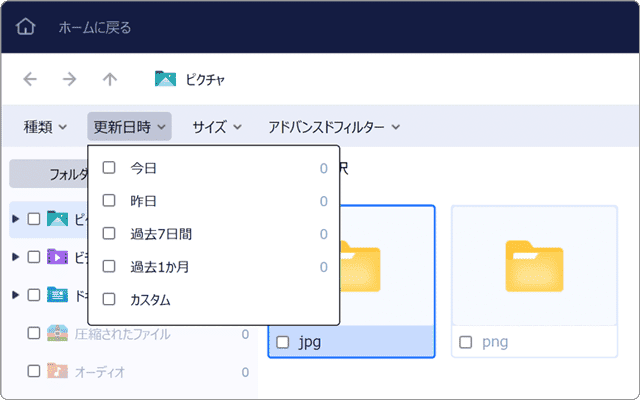Open the png folder thumbnail
This screenshot has width=640, height=400.
click(x=534, y=266)
